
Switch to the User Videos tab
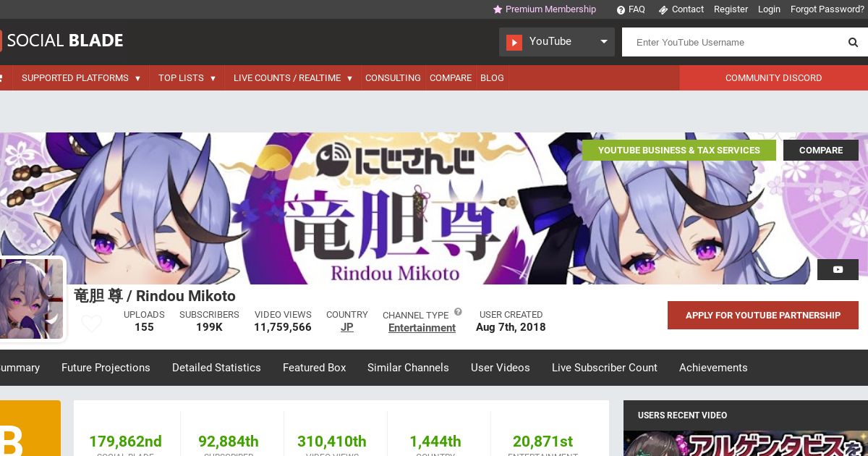pyautogui.click(x=501, y=368)
